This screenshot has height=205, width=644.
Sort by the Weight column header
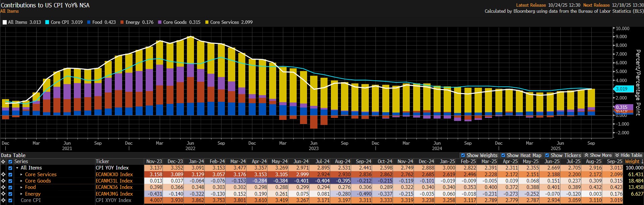coord(634,161)
